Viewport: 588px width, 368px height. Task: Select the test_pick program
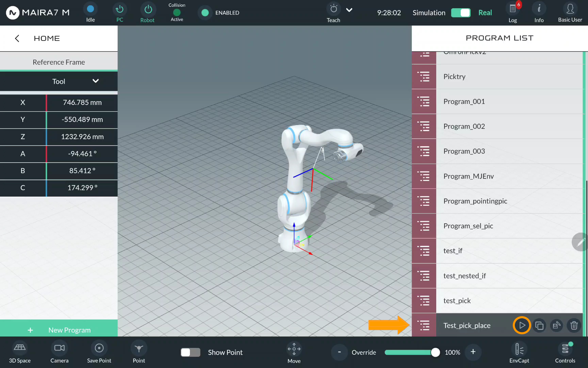(509, 301)
